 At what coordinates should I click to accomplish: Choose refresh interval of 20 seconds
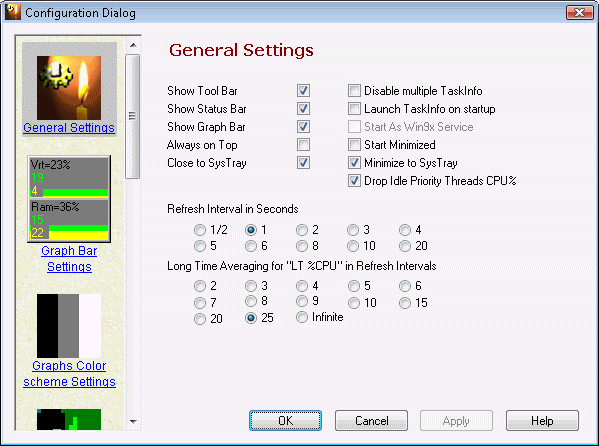click(x=405, y=246)
